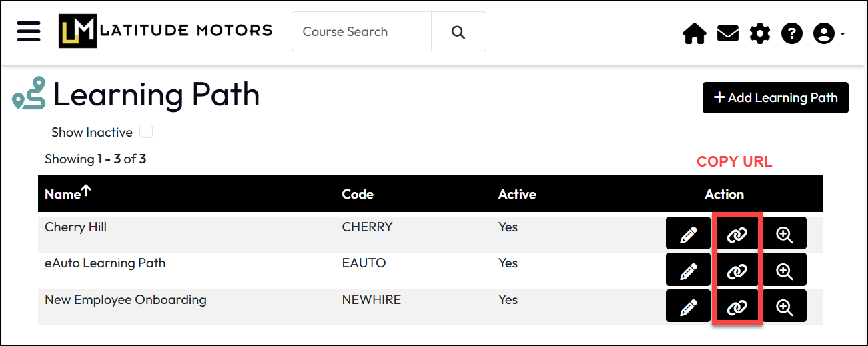Copy the New Employee Onboarding URL link
This screenshot has width=868, height=346.
coord(737,307)
